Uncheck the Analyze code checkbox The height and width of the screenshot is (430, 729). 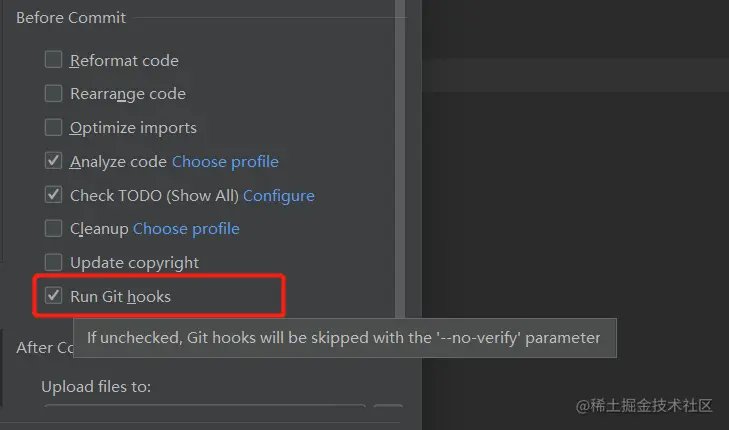click(x=53, y=160)
